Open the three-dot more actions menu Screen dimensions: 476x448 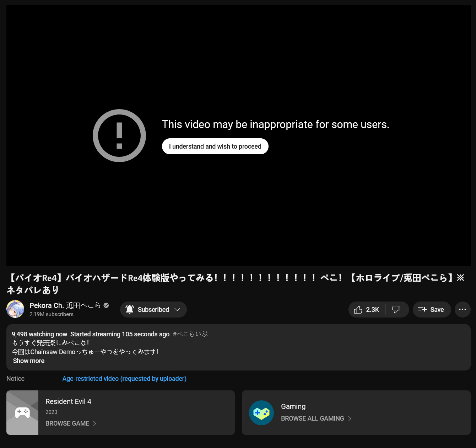pyautogui.click(x=463, y=309)
